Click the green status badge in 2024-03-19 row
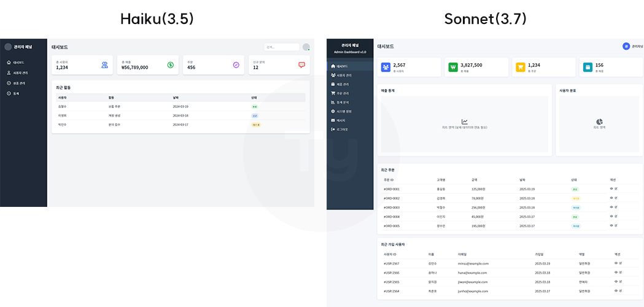This screenshot has height=307, width=644. click(255, 106)
